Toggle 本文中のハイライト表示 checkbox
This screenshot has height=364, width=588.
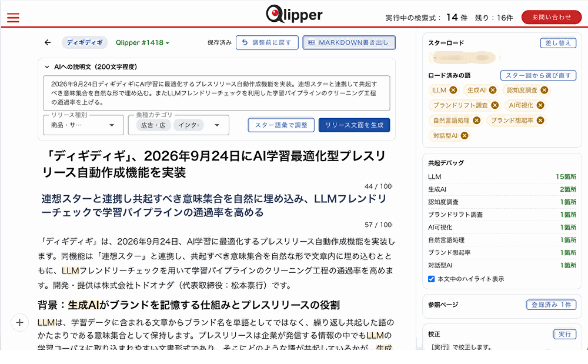pos(431,279)
